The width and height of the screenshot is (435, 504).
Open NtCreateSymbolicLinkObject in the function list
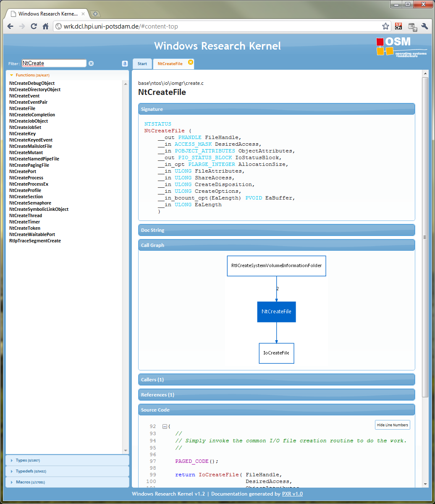(39, 209)
